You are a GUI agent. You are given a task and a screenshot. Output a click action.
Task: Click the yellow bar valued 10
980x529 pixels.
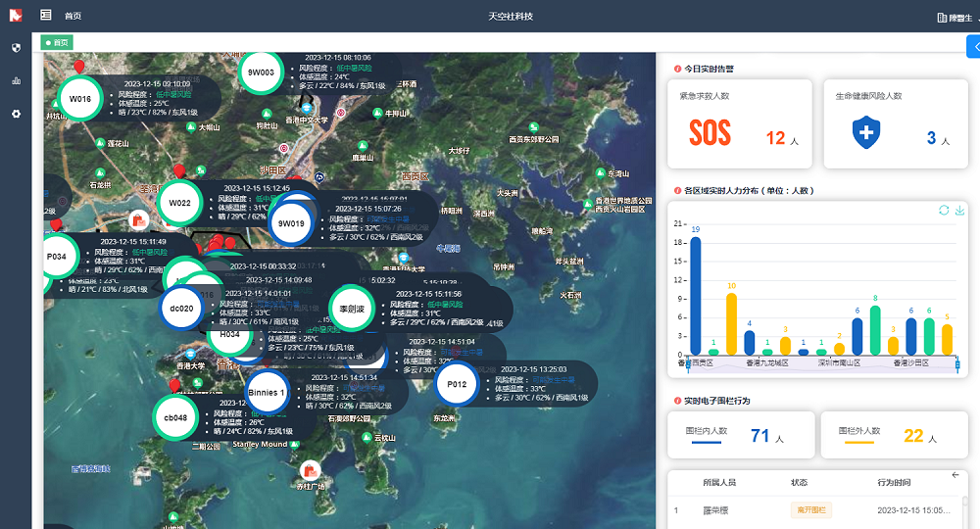pos(731,324)
